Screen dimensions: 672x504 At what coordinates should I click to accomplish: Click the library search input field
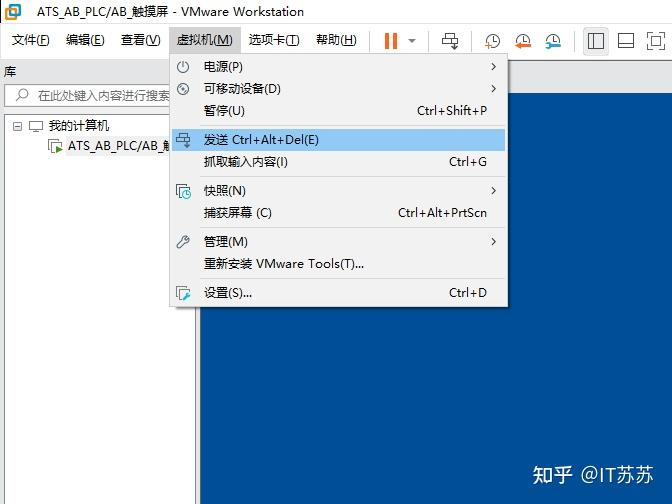pos(87,95)
